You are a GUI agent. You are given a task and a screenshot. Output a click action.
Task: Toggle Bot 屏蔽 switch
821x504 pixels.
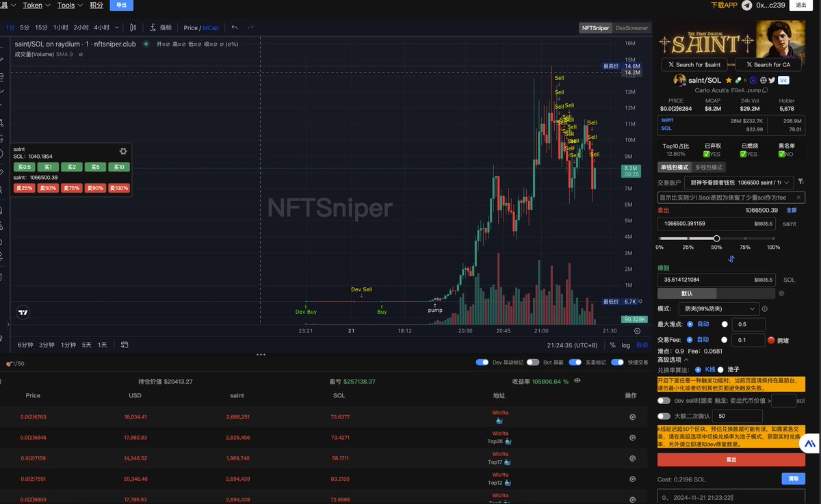coord(533,362)
